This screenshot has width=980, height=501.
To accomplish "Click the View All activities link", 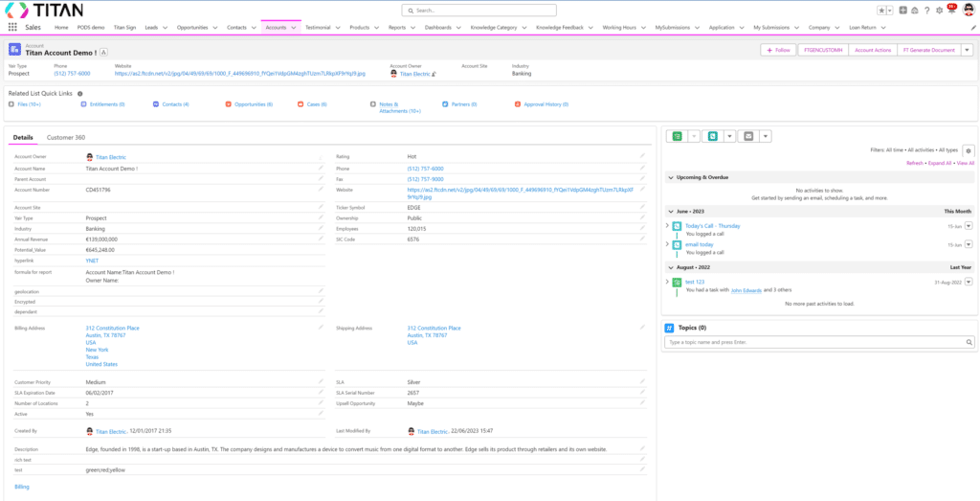I will 966,163.
